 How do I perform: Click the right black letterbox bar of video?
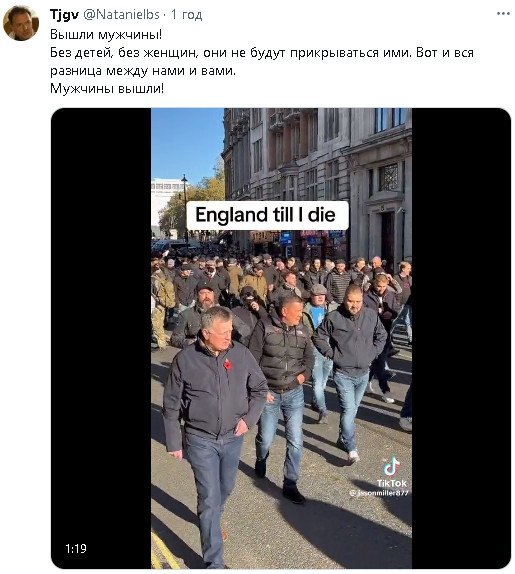point(461,338)
